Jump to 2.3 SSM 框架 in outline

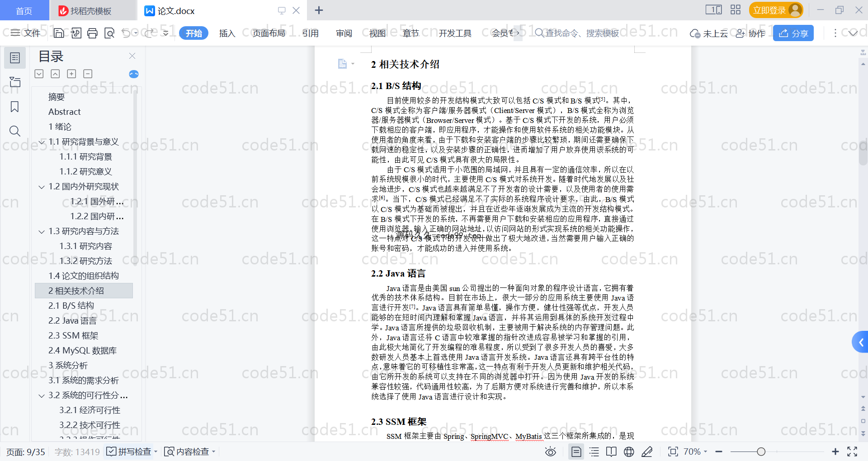(x=73, y=335)
